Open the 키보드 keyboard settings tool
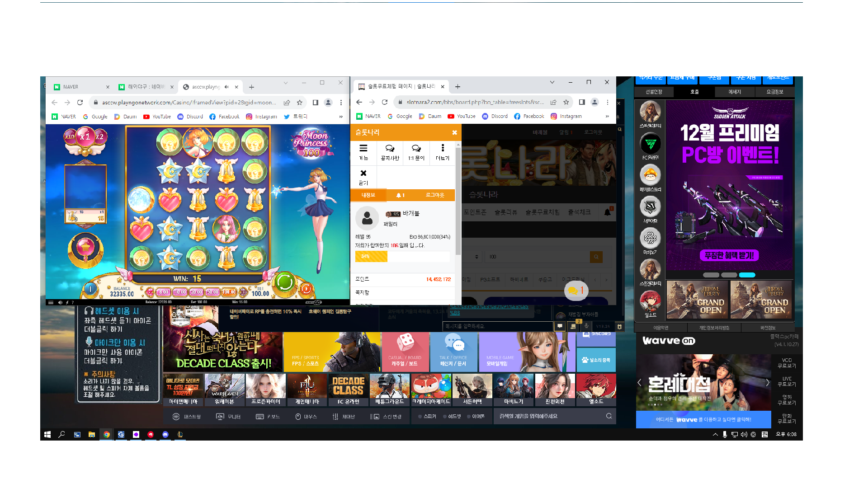Viewport: 868px width, 488px height. pyautogui.click(x=268, y=417)
